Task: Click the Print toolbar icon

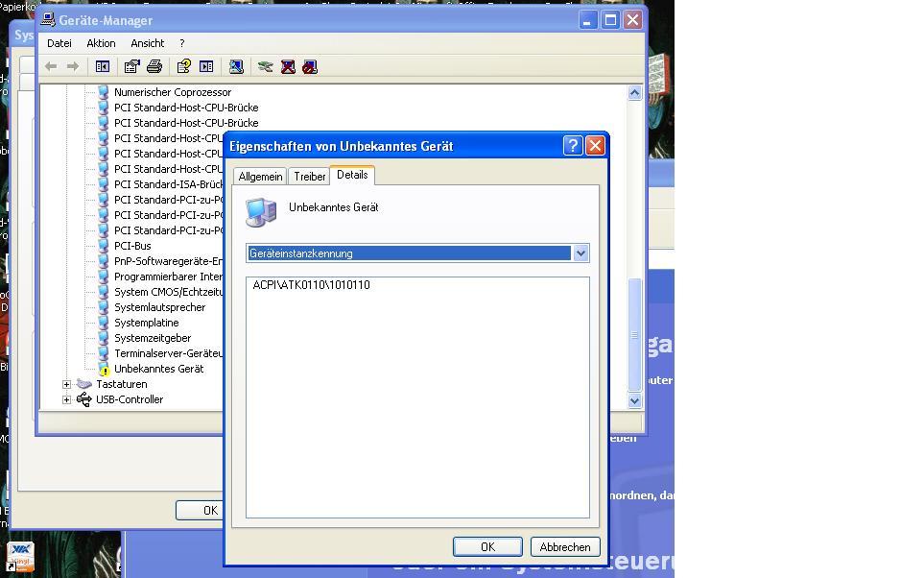Action: point(154,66)
